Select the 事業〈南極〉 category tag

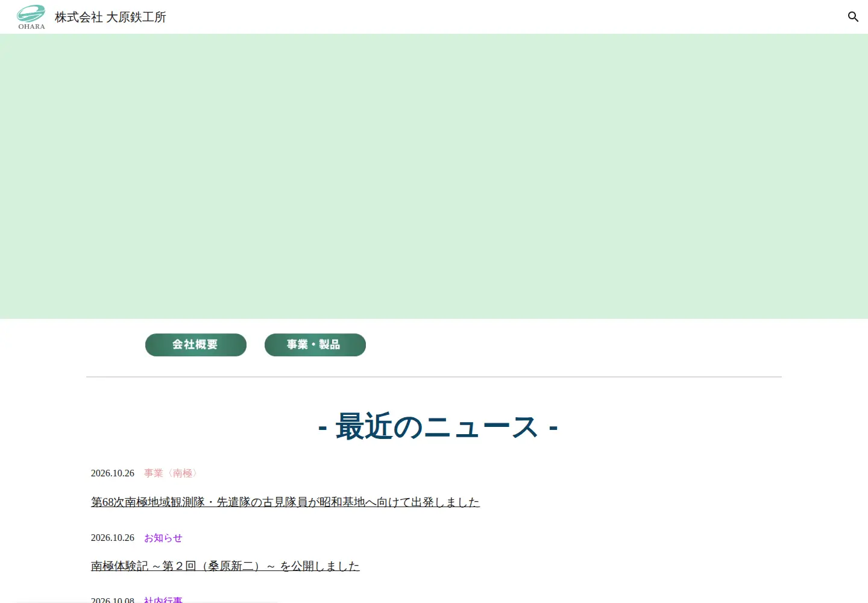click(x=172, y=473)
